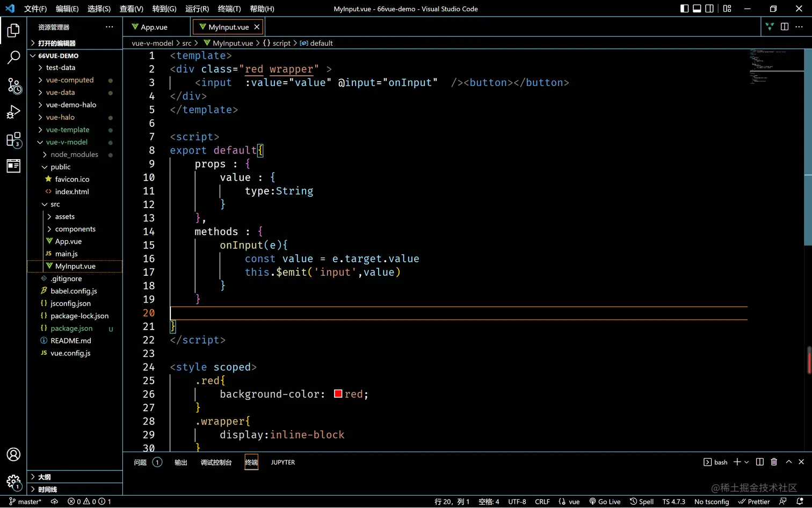Screen dimensions: 812x508
Task: Open the Manage gear icon
Action: tap(13, 482)
